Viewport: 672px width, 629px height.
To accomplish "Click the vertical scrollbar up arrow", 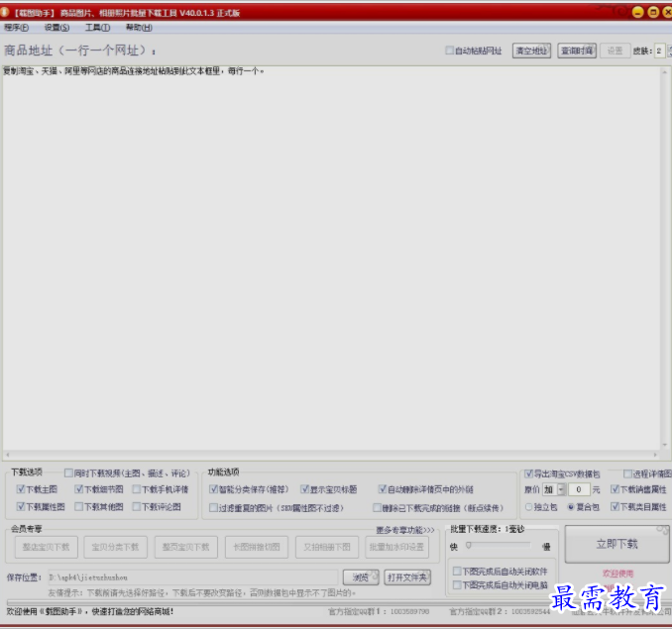I will coord(665,71).
